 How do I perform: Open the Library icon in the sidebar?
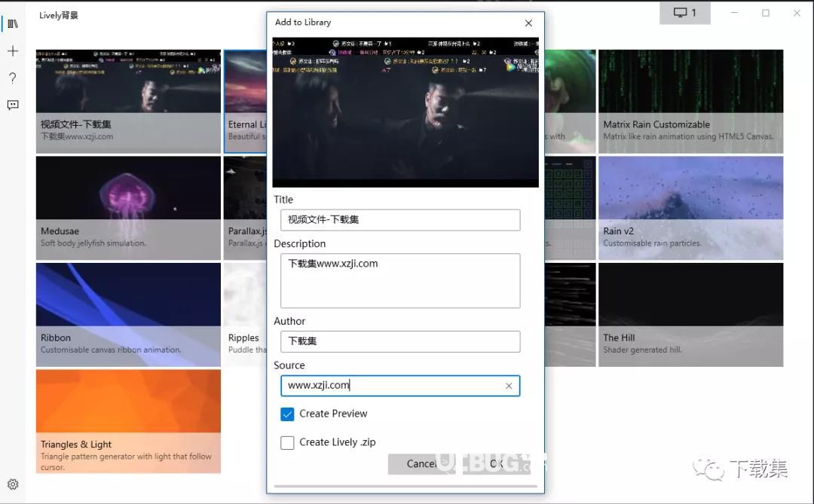pos(13,23)
